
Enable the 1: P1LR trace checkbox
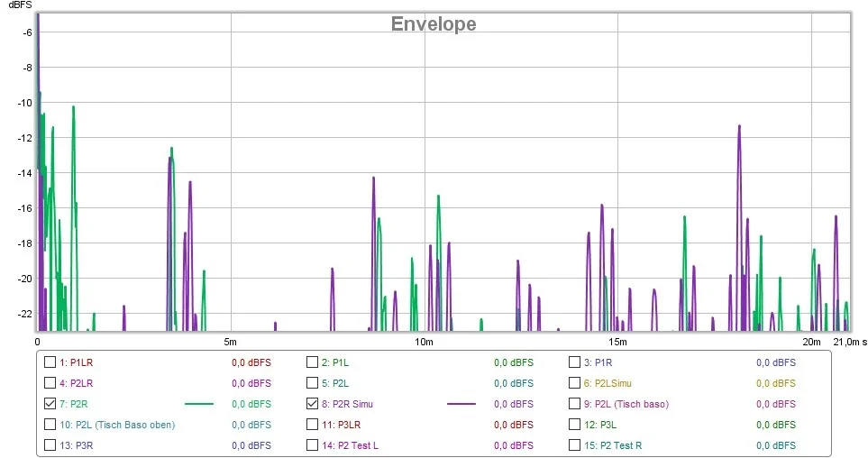tap(50, 362)
